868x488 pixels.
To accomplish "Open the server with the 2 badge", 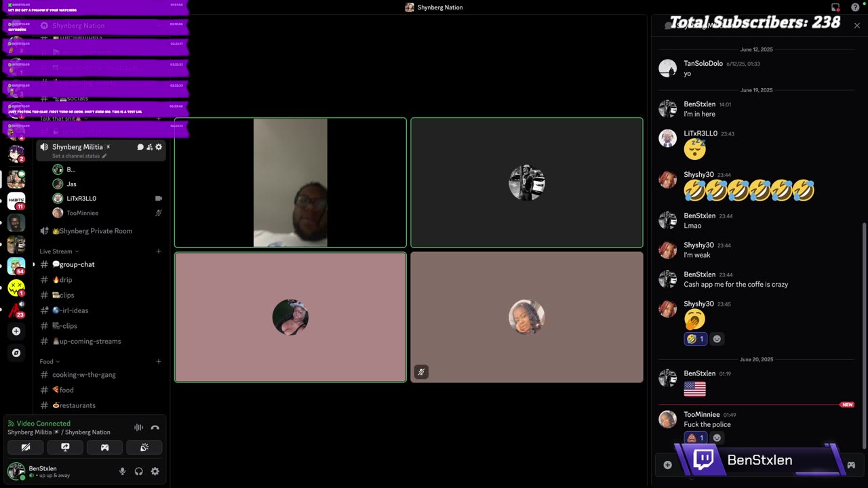I will pos(16,153).
